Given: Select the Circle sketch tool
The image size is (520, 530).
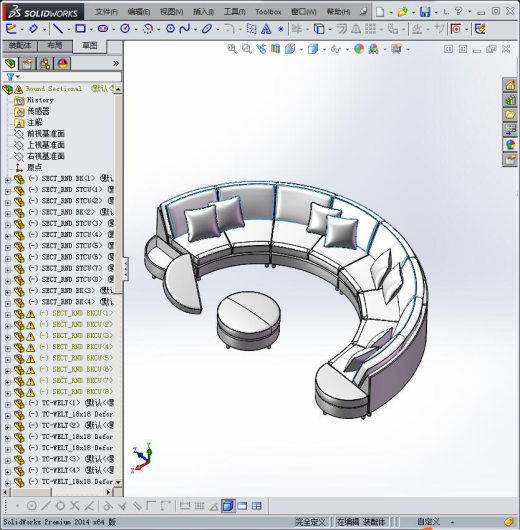Looking at the screenshot, I should 125,29.
